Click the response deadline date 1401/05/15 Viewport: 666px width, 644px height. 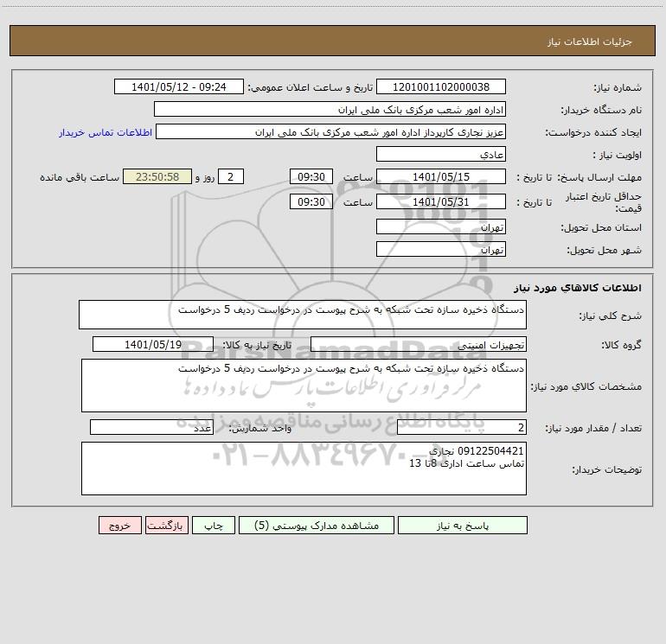441,176
